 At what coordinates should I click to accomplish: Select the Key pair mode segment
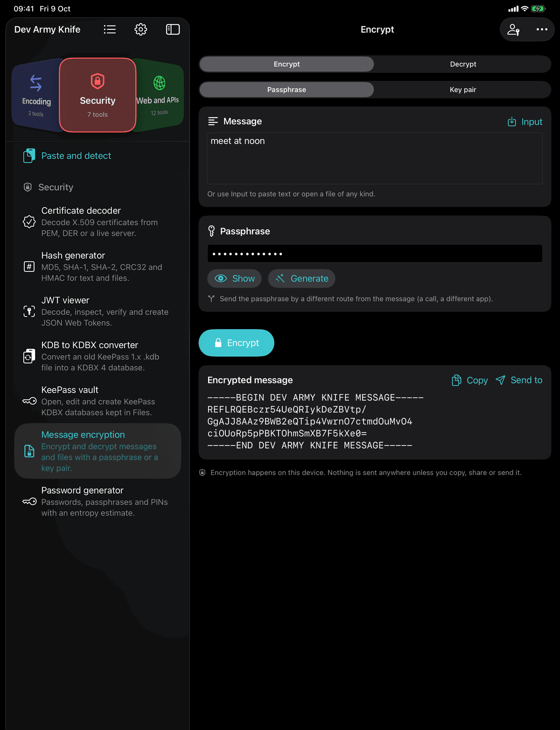(463, 90)
